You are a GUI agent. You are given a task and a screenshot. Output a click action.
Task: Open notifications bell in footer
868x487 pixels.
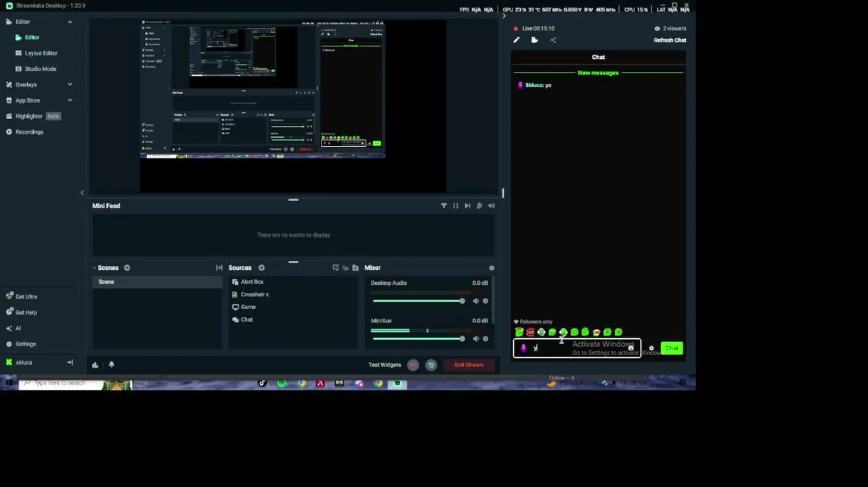click(x=112, y=365)
